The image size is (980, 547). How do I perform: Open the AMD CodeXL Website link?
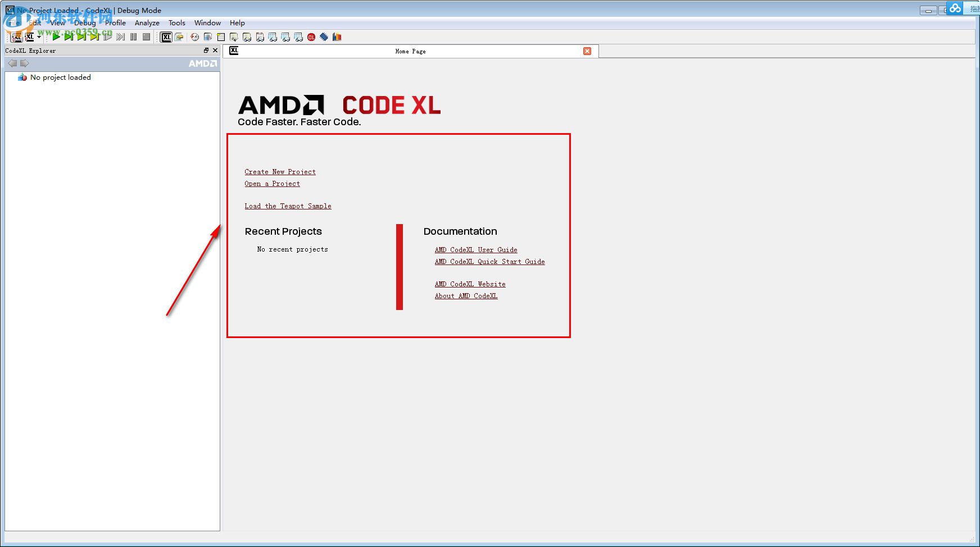(470, 284)
